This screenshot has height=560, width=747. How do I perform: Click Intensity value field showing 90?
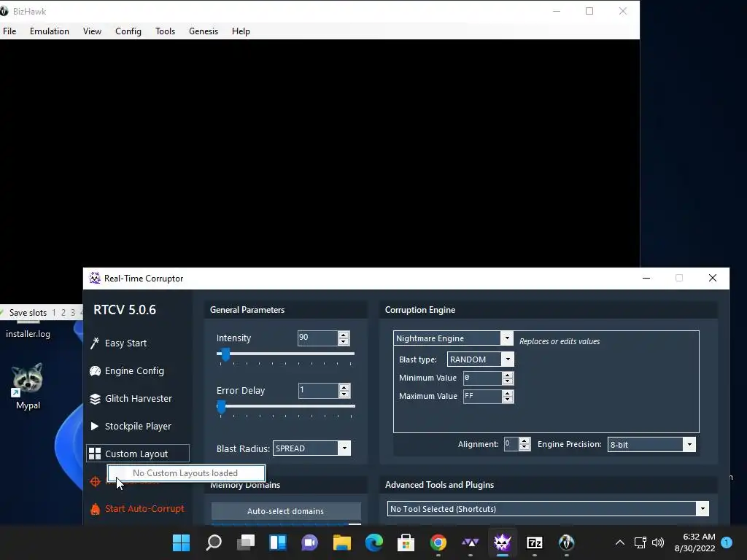click(x=318, y=338)
